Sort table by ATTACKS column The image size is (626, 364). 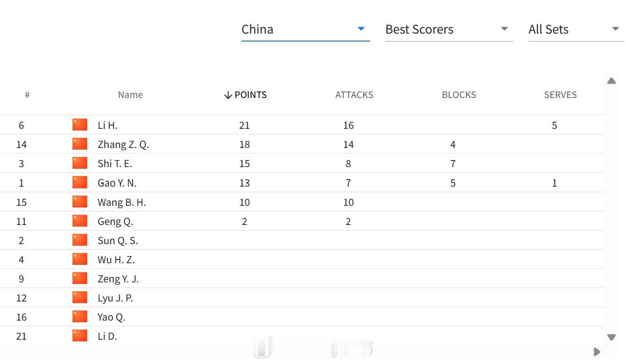354,95
